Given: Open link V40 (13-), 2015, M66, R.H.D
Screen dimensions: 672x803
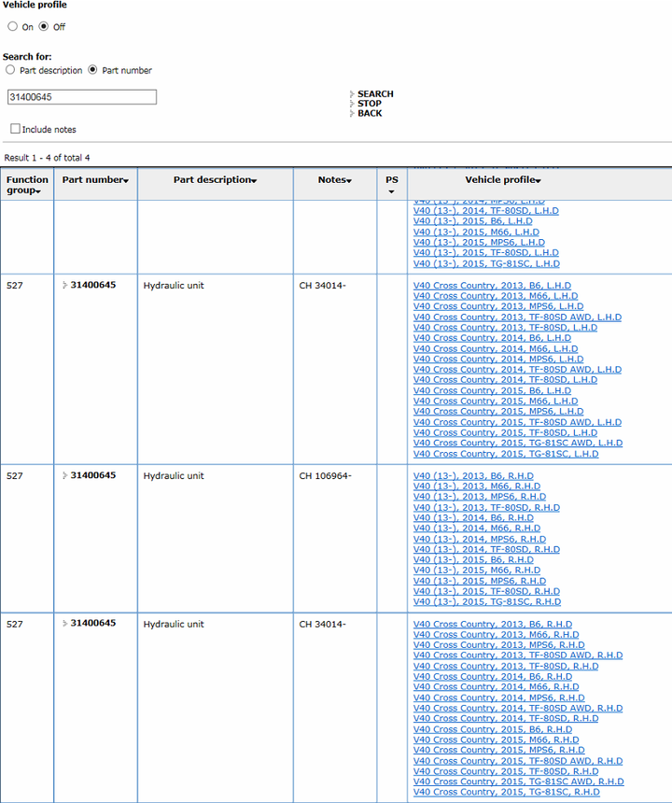Looking at the screenshot, I should pyautogui.click(x=477, y=570).
